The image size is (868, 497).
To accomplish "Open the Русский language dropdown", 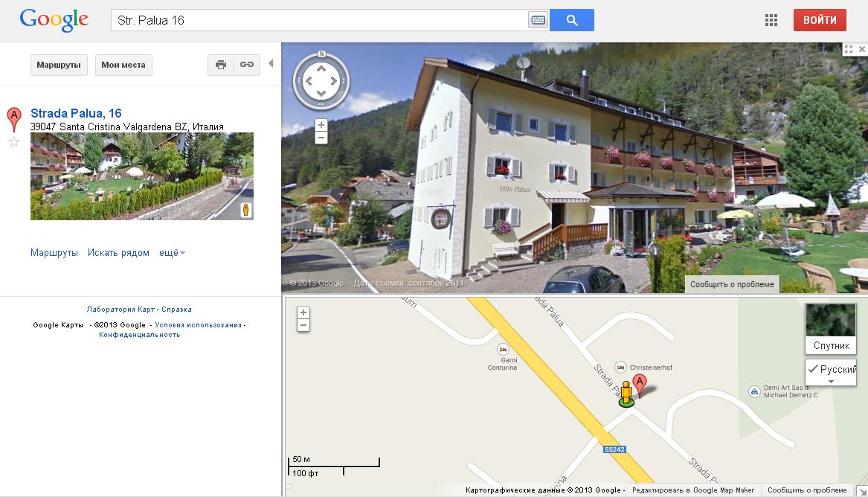I will (x=831, y=373).
